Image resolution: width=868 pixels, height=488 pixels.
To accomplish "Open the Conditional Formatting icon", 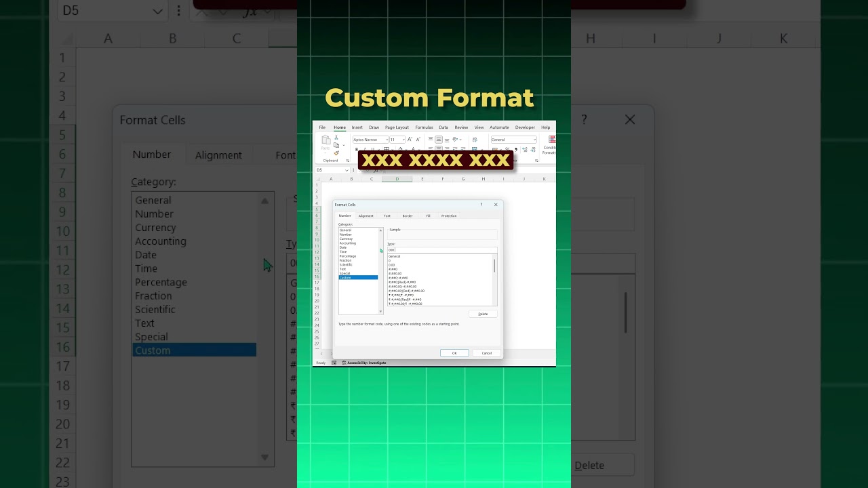I will (551, 140).
